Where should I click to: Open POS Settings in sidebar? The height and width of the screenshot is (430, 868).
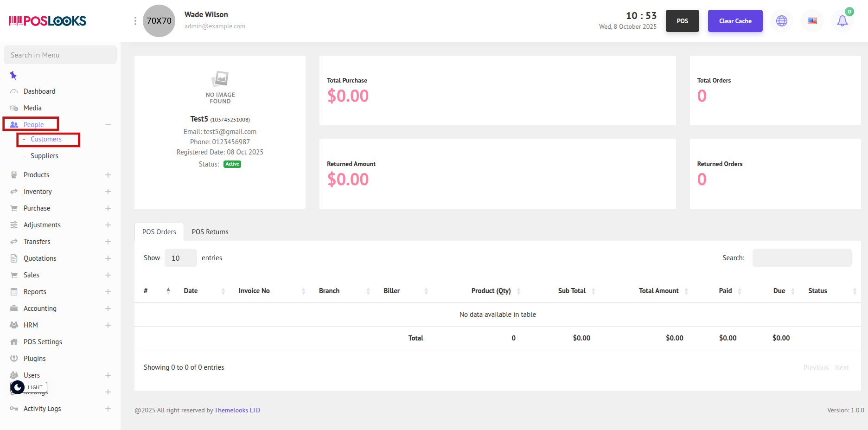pyautogui.click(x=43, y=342)
